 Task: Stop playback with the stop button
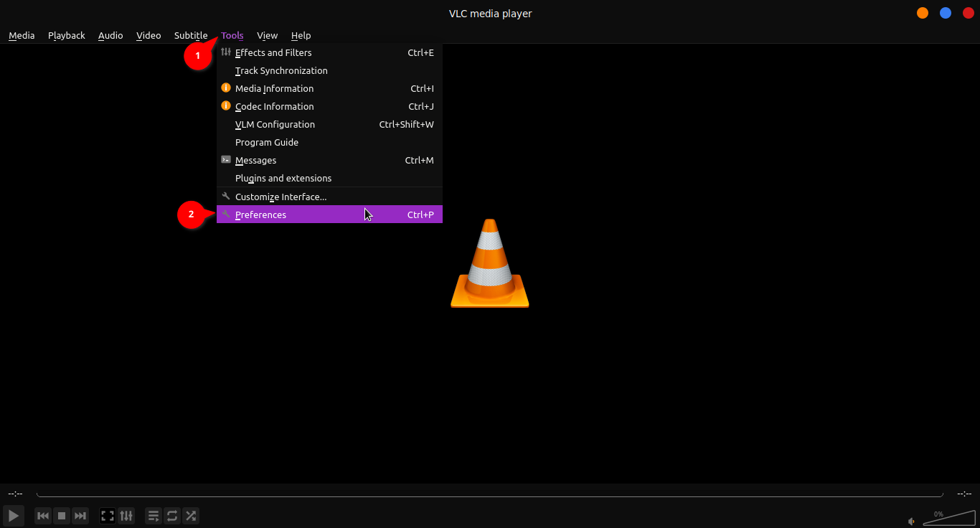point(62,515)
